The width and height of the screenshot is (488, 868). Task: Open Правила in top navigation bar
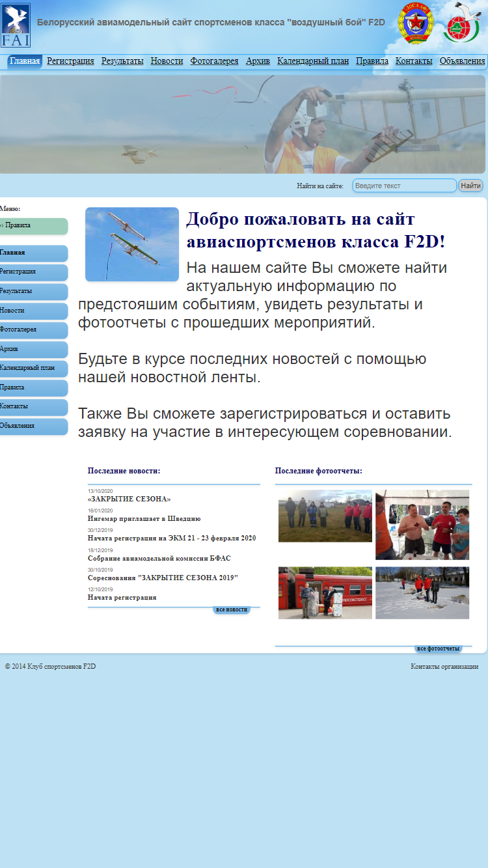coord(372,61)
